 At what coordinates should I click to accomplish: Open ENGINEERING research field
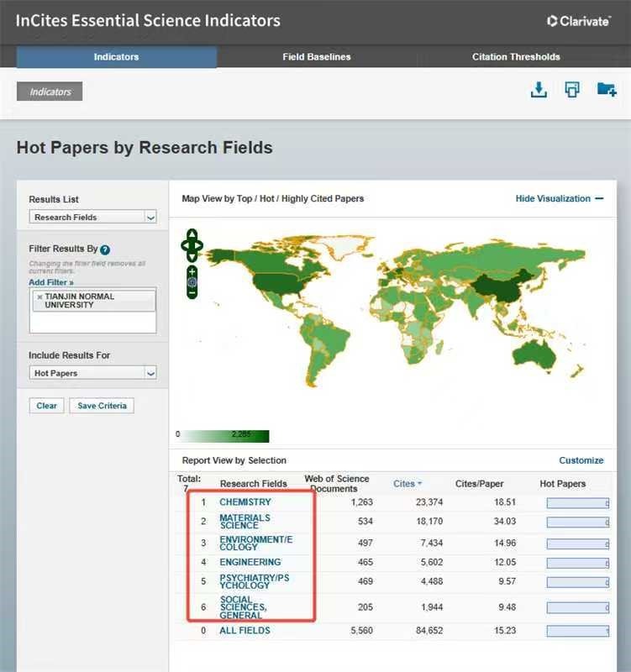point(250,562)
